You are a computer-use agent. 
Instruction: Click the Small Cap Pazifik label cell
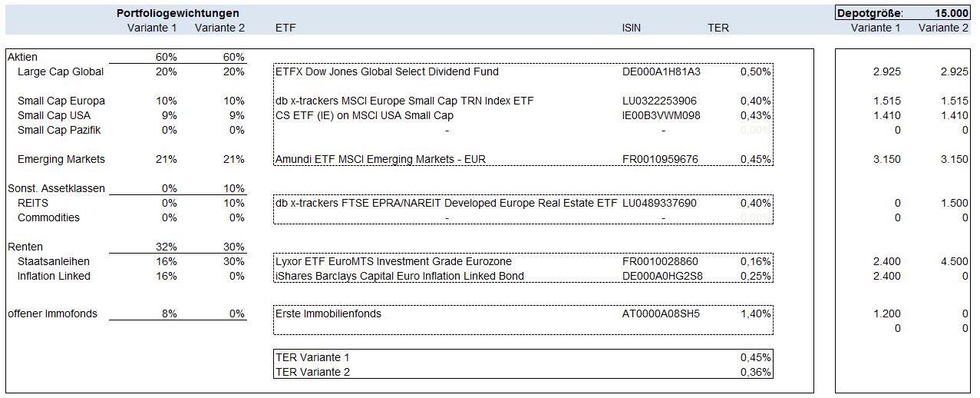point(59,130)
